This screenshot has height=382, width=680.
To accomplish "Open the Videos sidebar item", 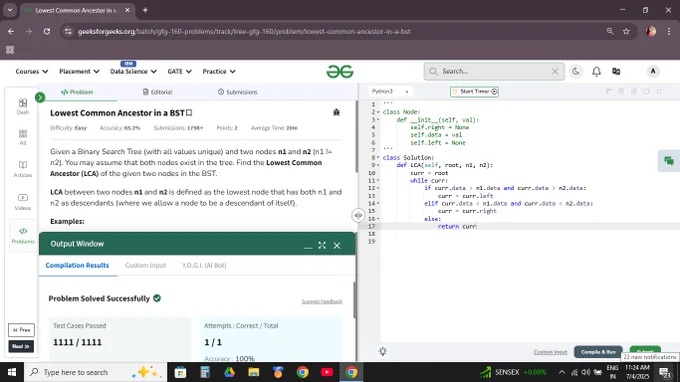I will pos(23,202).
